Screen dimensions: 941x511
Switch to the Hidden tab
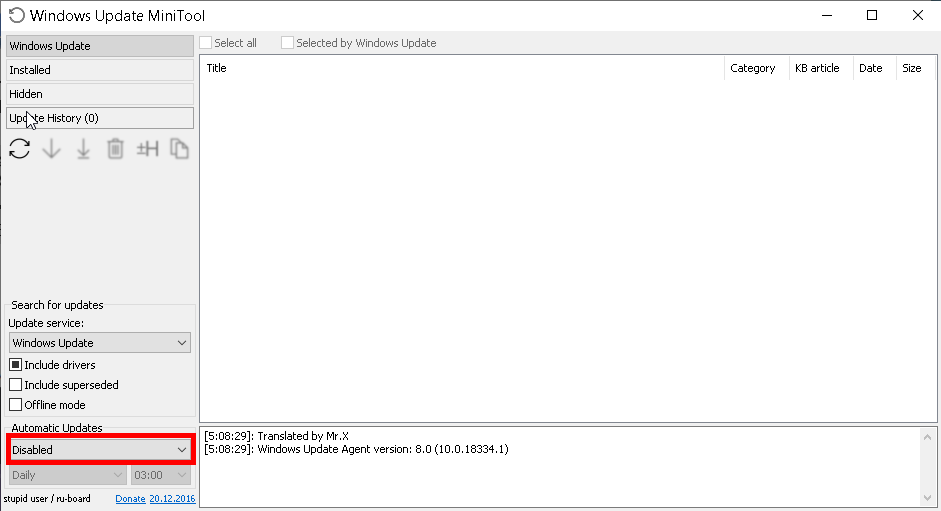click(100, 94)
